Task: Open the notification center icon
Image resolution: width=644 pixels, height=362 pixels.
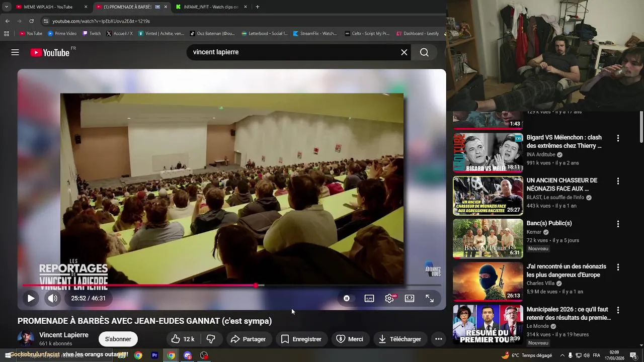Action: (x=633, y=355)
